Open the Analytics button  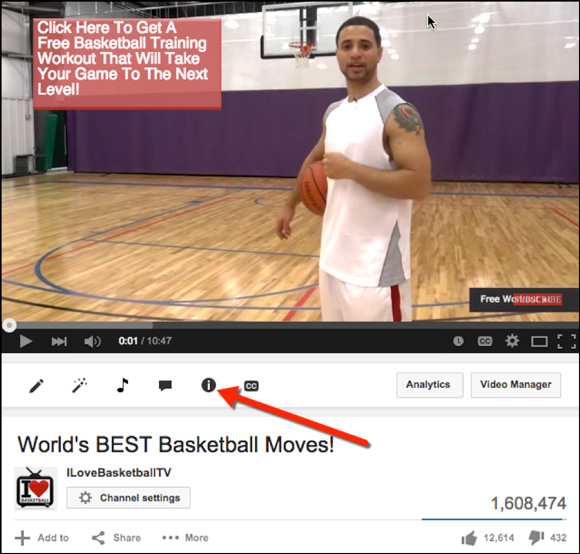pos(429,385)
